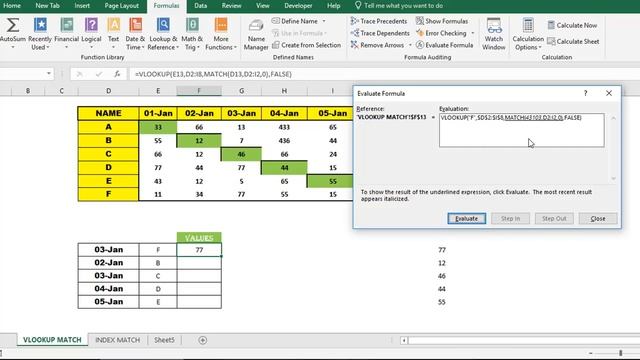Click the Evaluate button

(x=467, y=218)
